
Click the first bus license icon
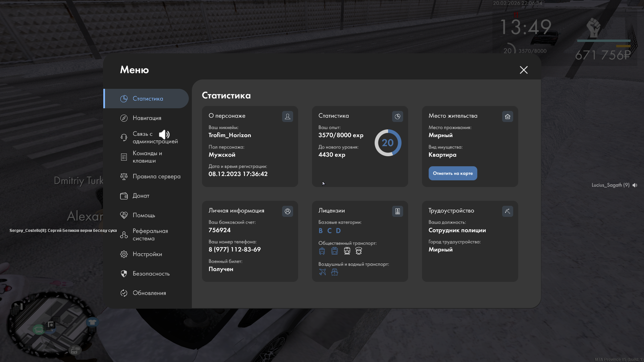[x=322, y=251]
